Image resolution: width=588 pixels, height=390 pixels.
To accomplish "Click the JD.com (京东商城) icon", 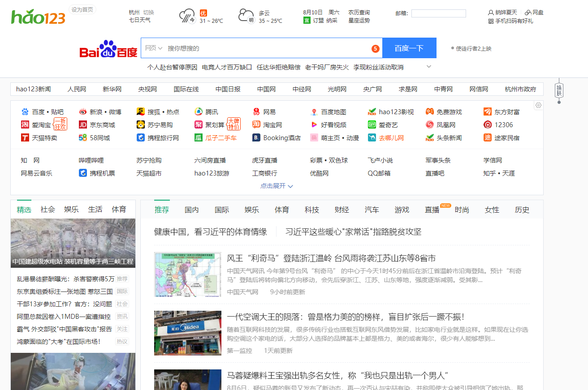I will 83,125.
